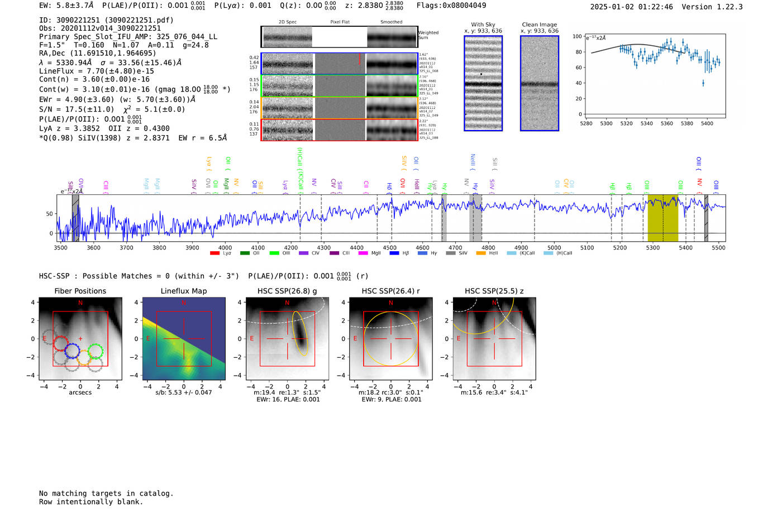The width and height of the screenshot is (782, 532).
Task: Click the Primary Spec_Slot_IFU_AMP line
Action: point(128,37)
